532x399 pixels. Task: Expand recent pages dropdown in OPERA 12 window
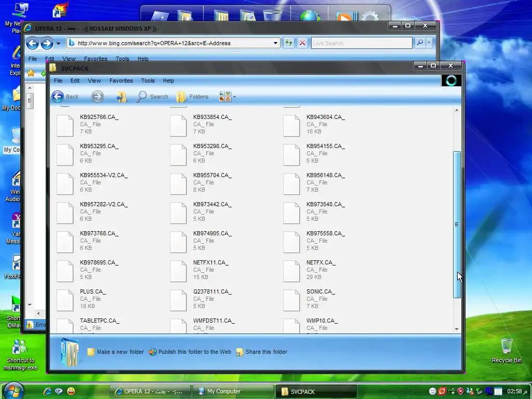pos(58,44)
